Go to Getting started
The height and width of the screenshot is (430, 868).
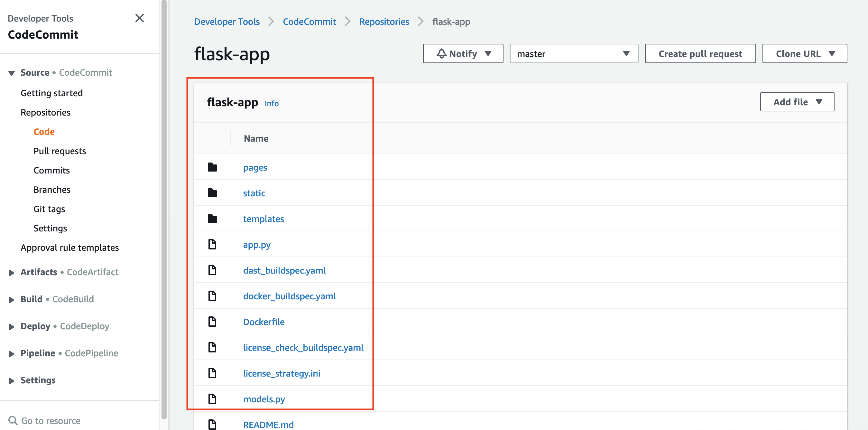[51, 93]
